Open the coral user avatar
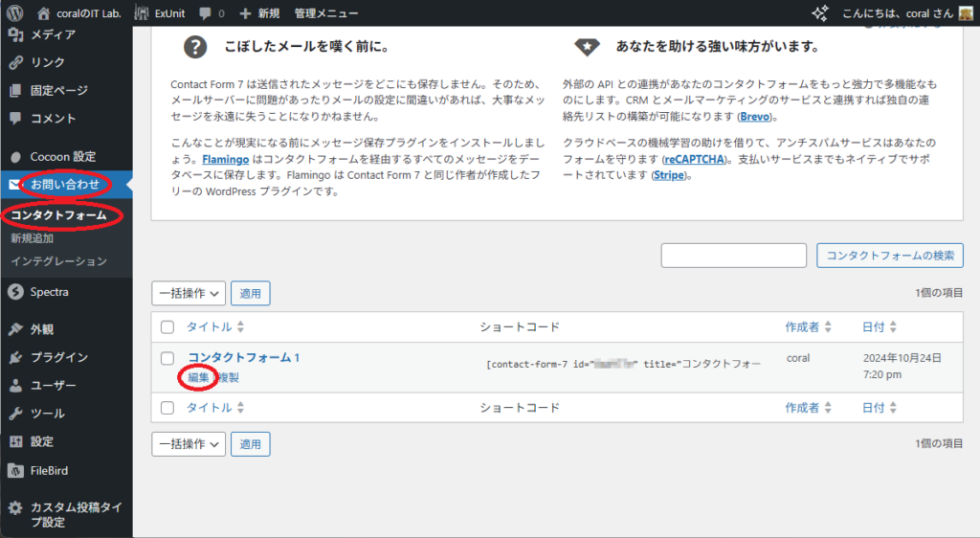This screenshot has height=538, width=980. click(x=966, y=12)
